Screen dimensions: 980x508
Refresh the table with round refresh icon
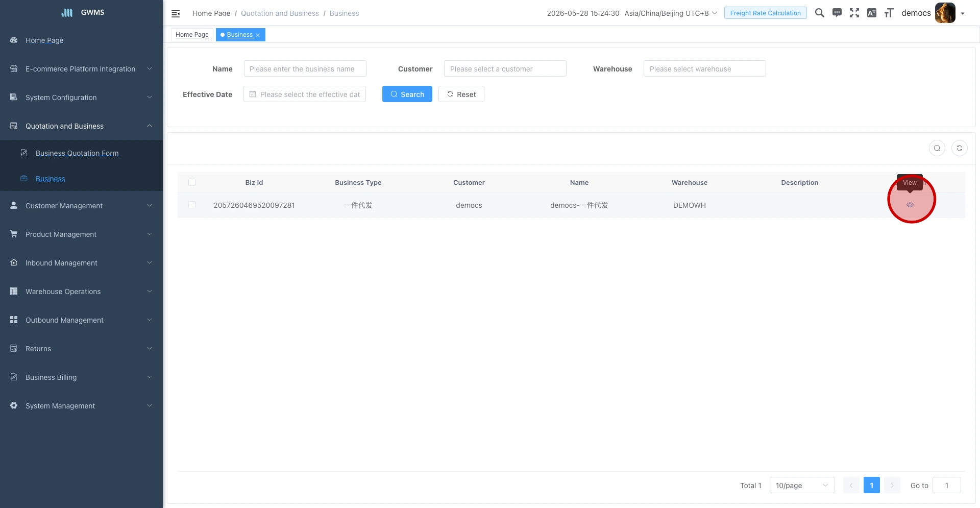point(960,148)
